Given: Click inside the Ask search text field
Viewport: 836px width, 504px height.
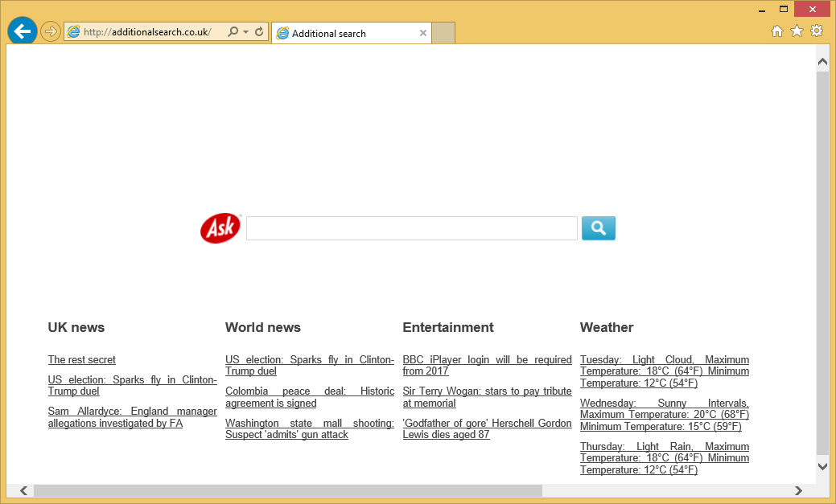Looking at the screenshot, I should click(x=411, y=228).
